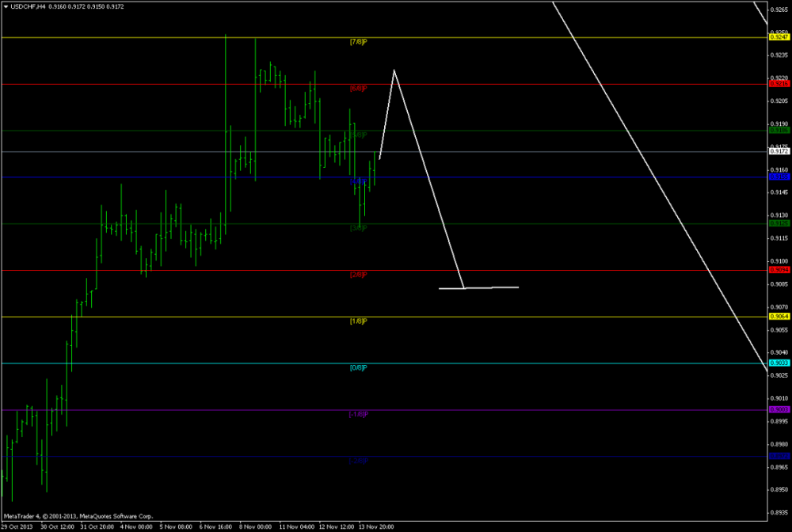Click the yellow [1/8]P level label
The height and width of the screenshot is (532, 792).
click(358, 321)
